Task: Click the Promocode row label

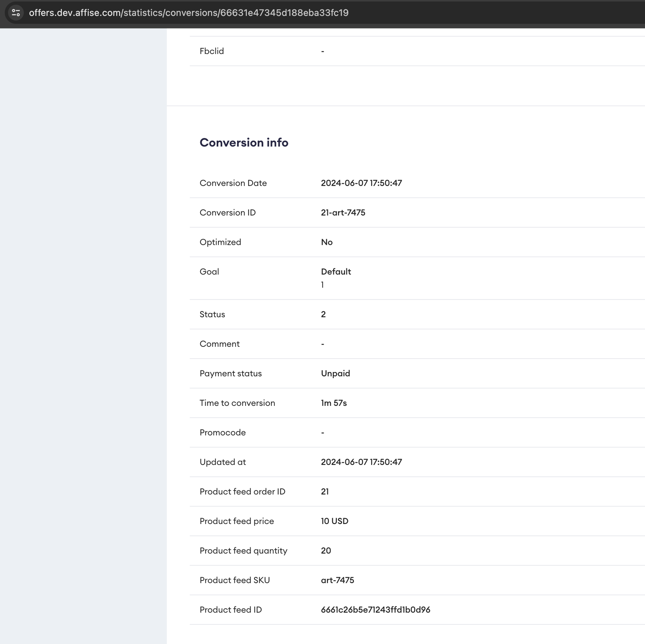Action: click(x=222, y=433)
